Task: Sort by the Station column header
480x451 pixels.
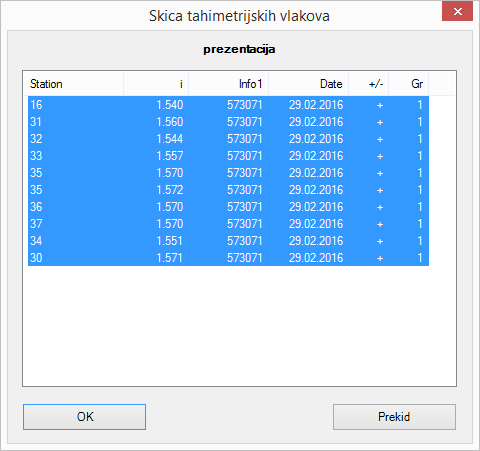Action: point(73,84)
